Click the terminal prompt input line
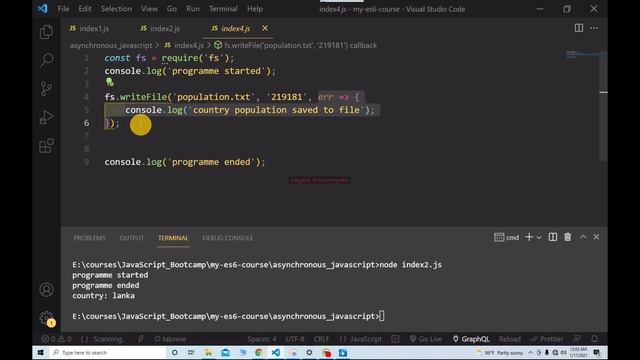640x360 pixels. (229, 316)
